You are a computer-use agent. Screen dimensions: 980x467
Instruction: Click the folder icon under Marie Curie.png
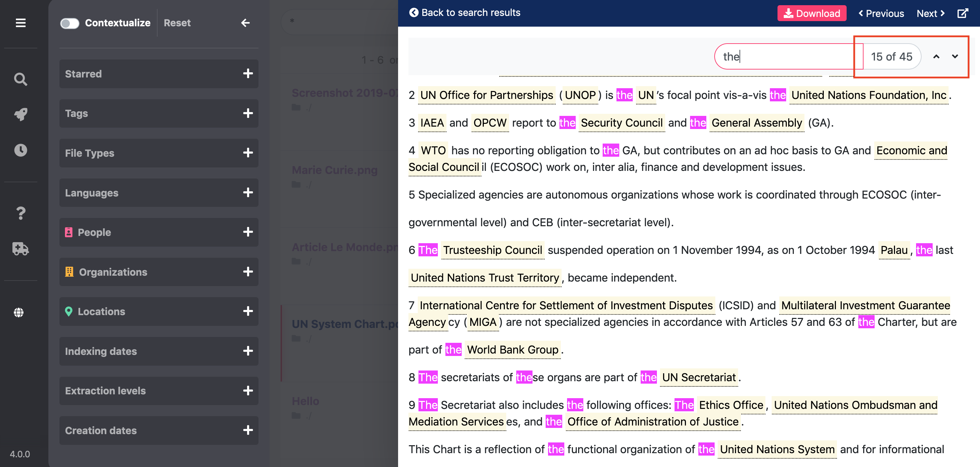pyautogui.click(x=296, y=185)
